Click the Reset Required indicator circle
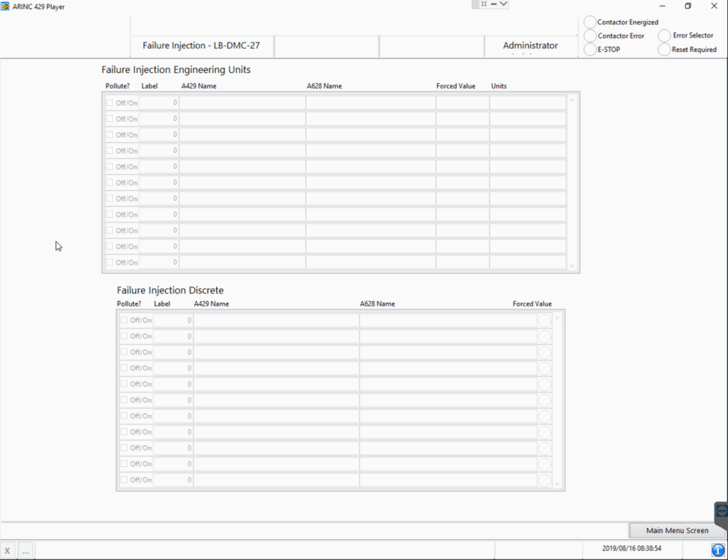Viewport: 728px width, 560px height. (664, 50)
